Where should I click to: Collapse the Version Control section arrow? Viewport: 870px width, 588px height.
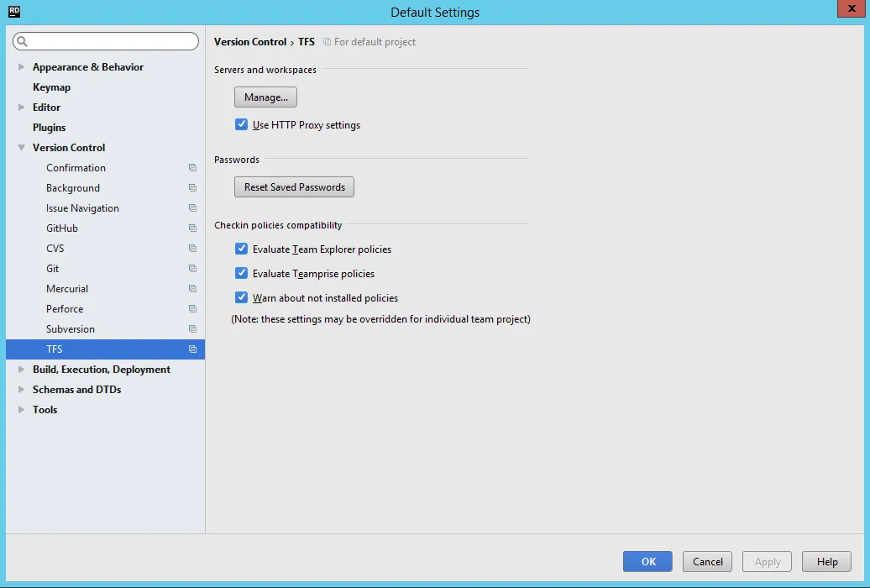click(21, 148)
